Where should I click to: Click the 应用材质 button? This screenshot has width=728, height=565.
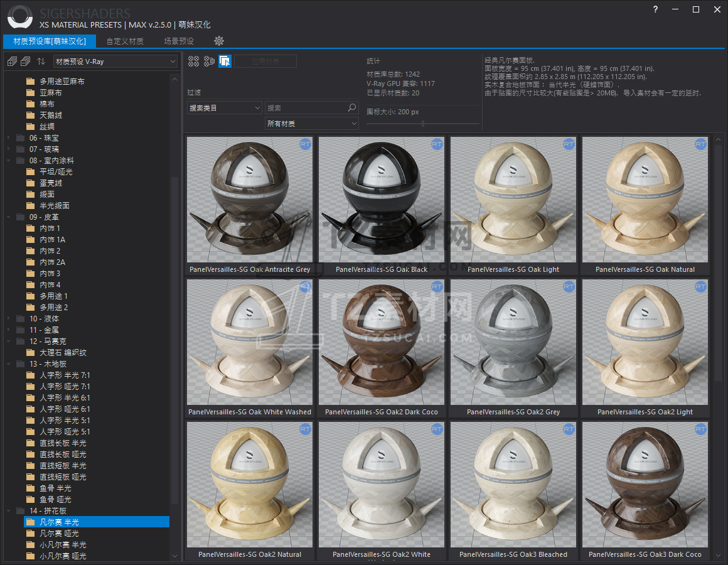[265, 61]
